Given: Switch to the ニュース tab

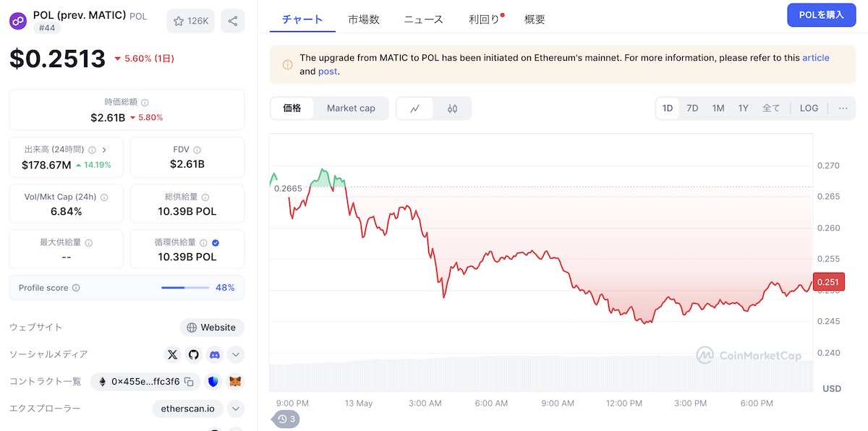Looking at the screenshot, I should click(x=424, y=20).
